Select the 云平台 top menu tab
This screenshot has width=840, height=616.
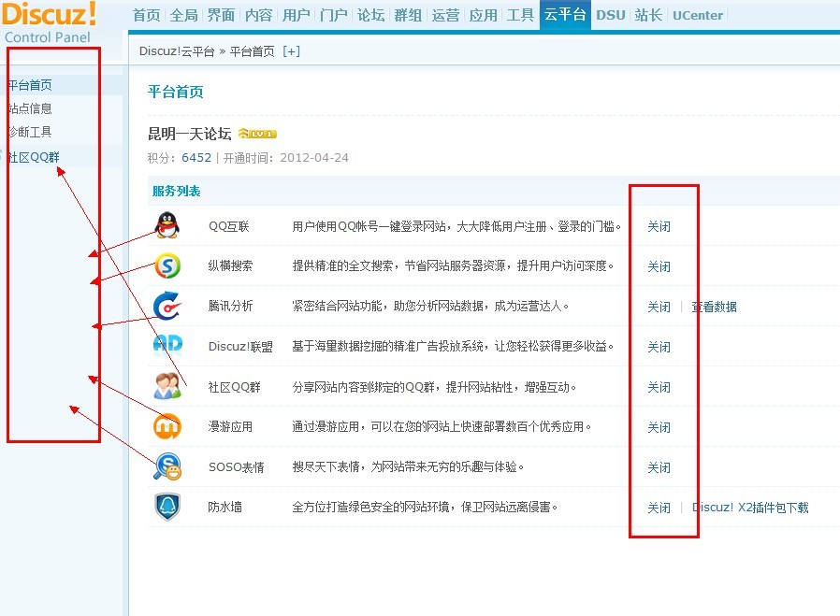[x=565, y=14]
